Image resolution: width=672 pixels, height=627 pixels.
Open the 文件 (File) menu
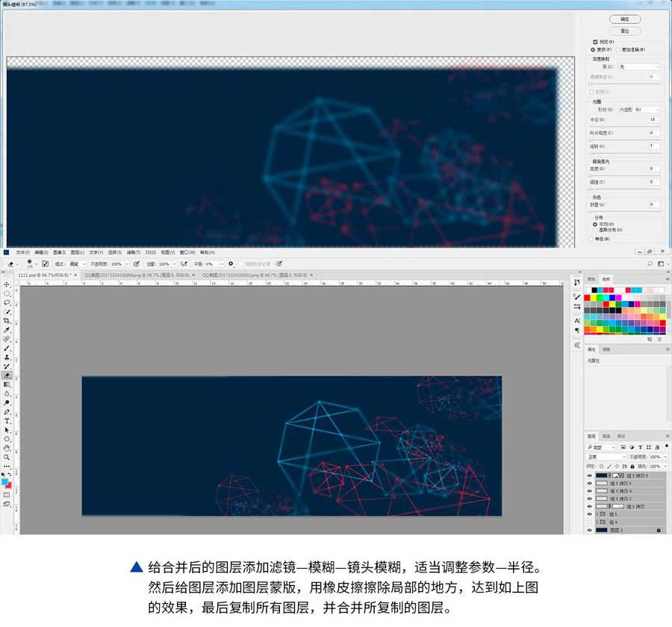(22, 252)
